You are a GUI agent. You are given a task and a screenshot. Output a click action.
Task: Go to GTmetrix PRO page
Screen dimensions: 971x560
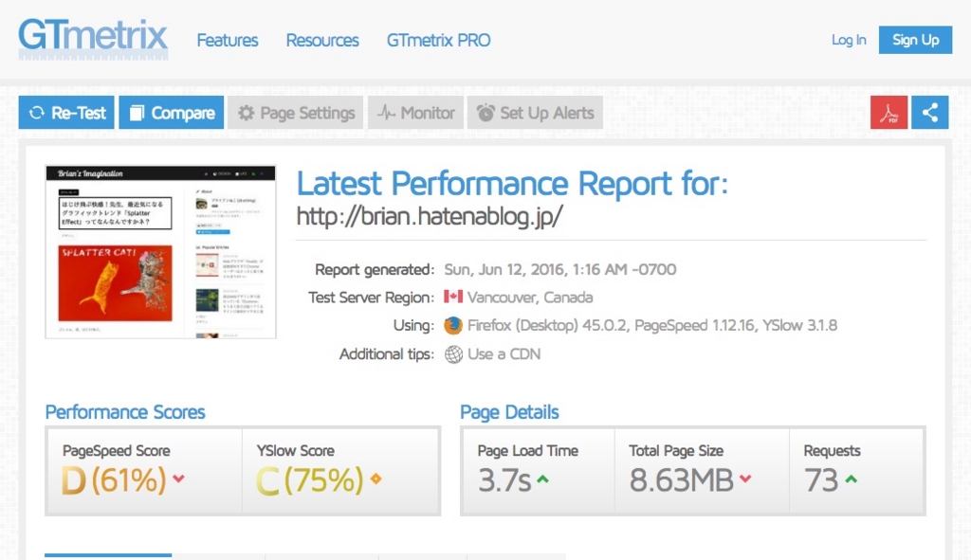(438, 40)
